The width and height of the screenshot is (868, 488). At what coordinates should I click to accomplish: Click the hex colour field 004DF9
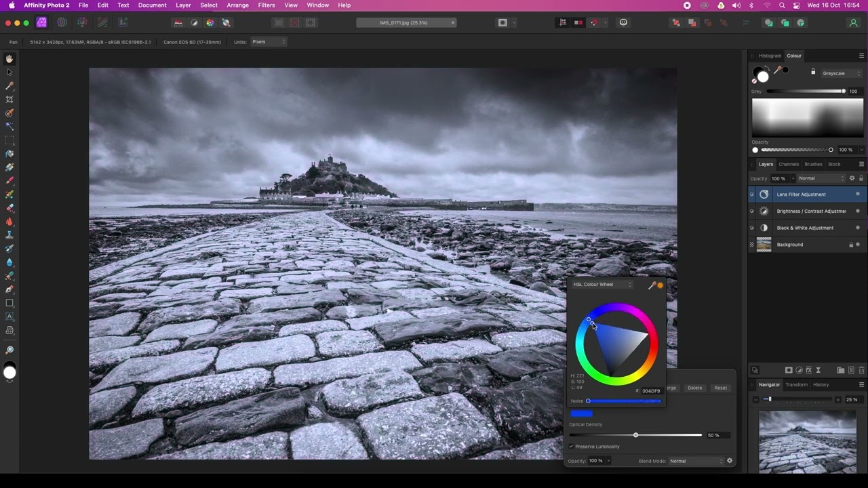click(x=651, y=391)
